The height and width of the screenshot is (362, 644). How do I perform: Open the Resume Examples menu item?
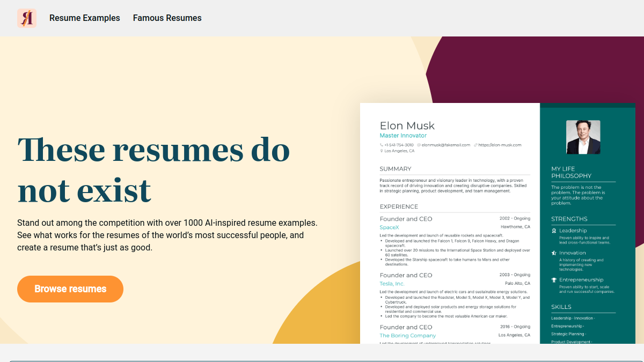[x=85, y=18]
